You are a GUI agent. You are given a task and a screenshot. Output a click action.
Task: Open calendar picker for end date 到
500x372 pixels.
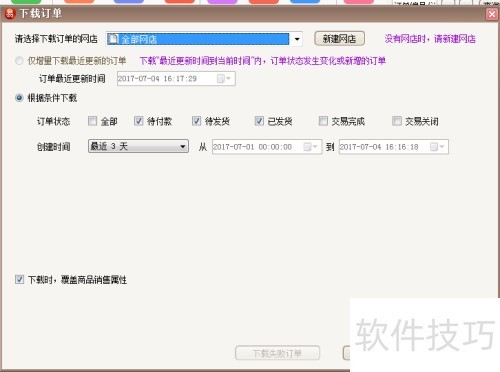[x=437, y=147]
